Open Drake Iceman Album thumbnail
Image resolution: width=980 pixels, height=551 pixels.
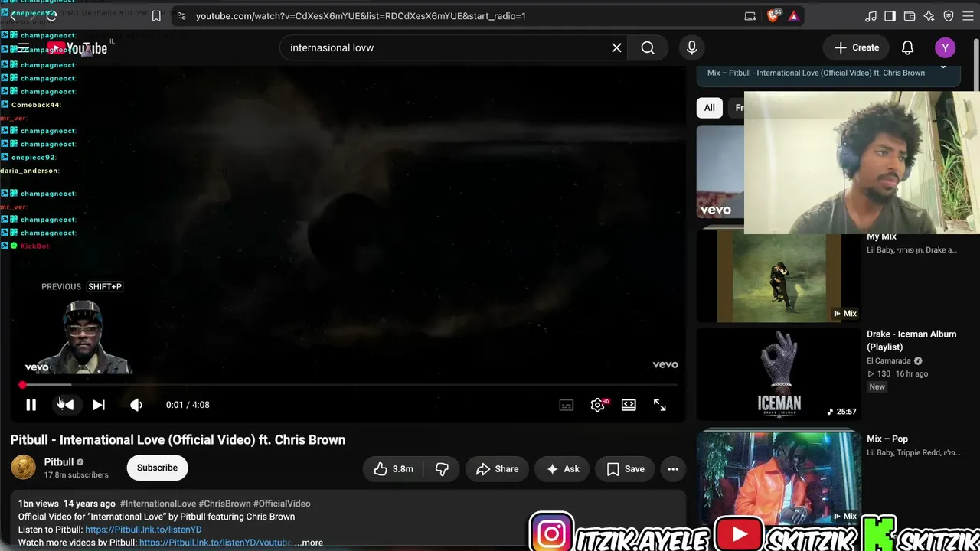[779, 374]
